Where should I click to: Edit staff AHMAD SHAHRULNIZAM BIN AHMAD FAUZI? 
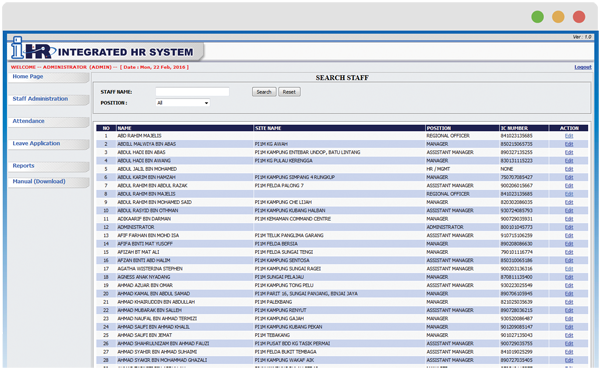[x=569, y=344]
